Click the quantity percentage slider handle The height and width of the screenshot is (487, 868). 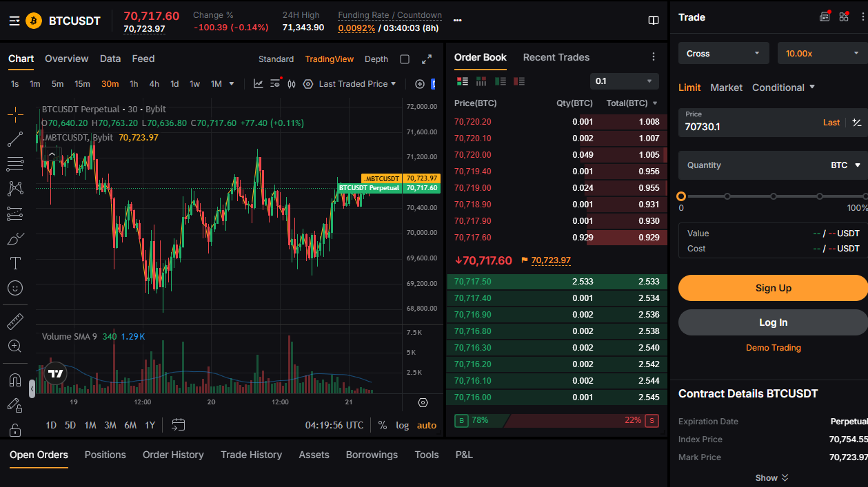(681, 196)
